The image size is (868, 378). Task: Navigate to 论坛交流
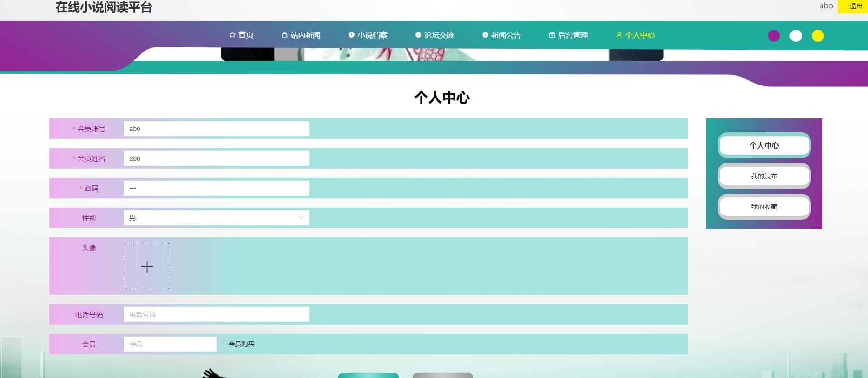(x=435, y=35)
